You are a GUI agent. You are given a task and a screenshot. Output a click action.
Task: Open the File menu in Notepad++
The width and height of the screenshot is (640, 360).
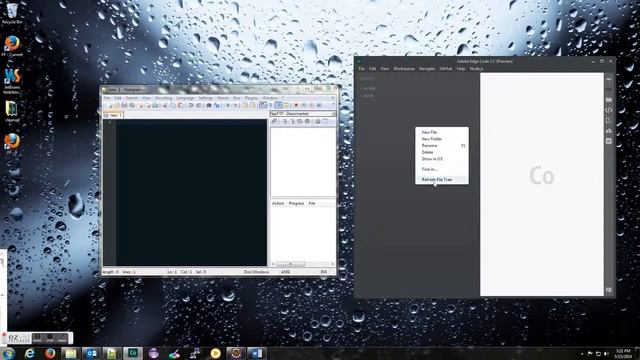[x=107, y=98]
